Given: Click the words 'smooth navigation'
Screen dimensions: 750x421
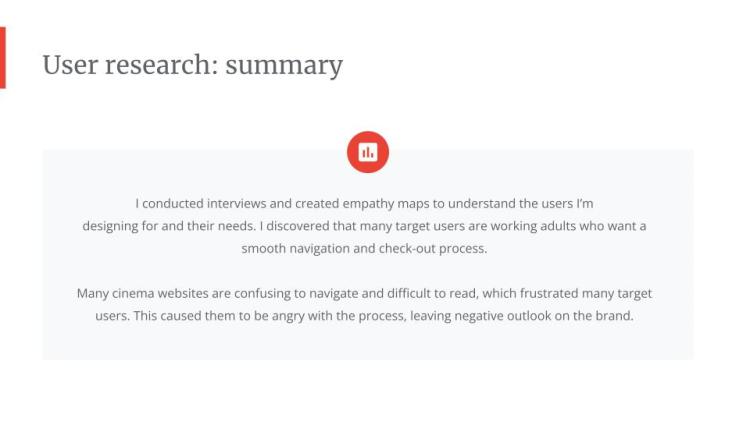Looking at the screenshot, I should (x=294, y=248).
